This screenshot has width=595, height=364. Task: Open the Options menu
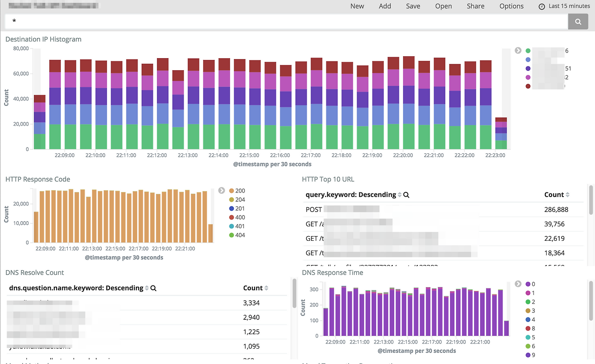(511, 6)
